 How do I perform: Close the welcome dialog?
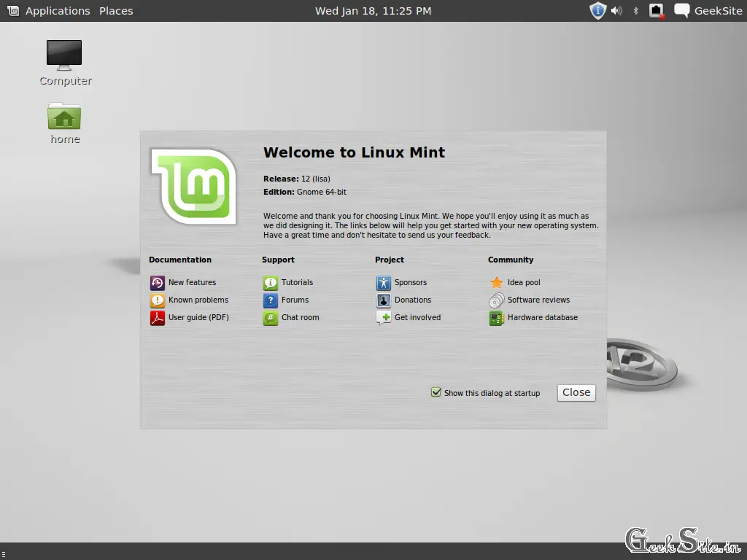(x=576, y=393)
